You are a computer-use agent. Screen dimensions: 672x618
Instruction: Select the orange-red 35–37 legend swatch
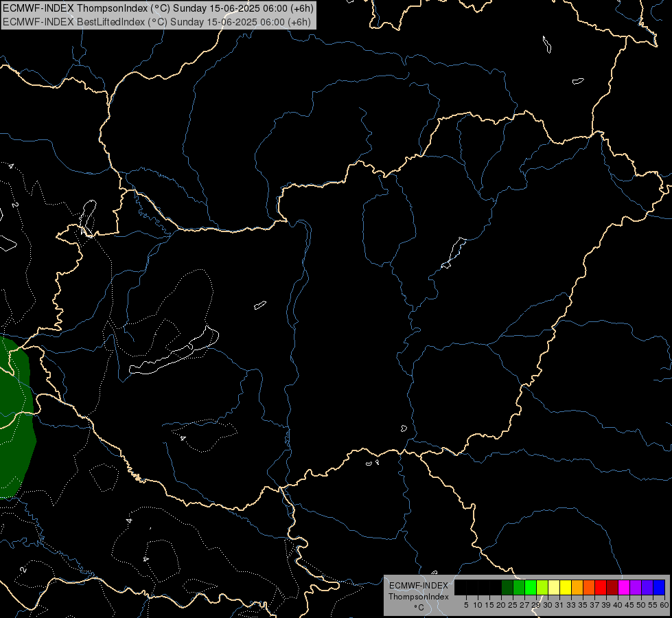click(589, 587)
